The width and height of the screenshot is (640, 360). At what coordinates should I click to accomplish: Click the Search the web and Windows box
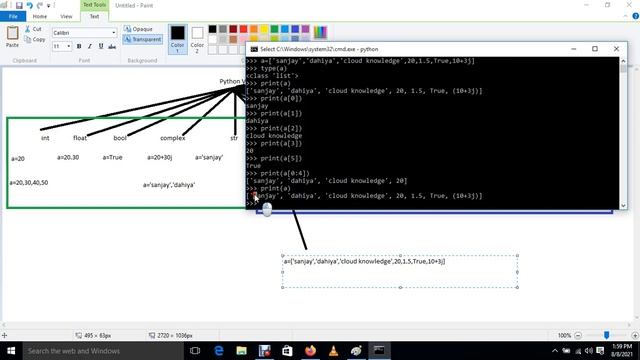(103, 351)
